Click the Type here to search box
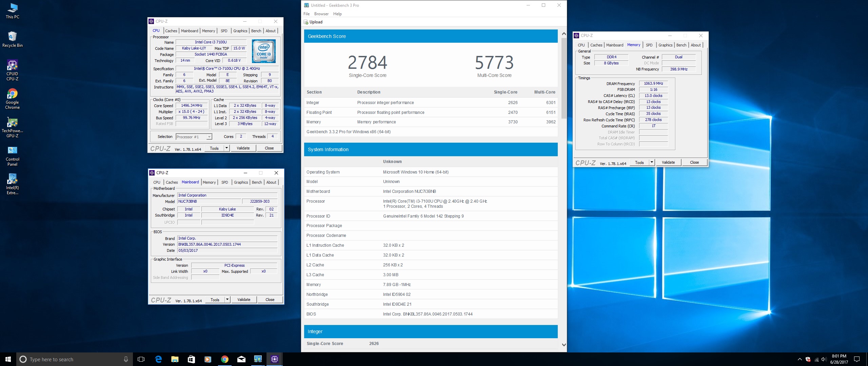 [x=74, y=359]
